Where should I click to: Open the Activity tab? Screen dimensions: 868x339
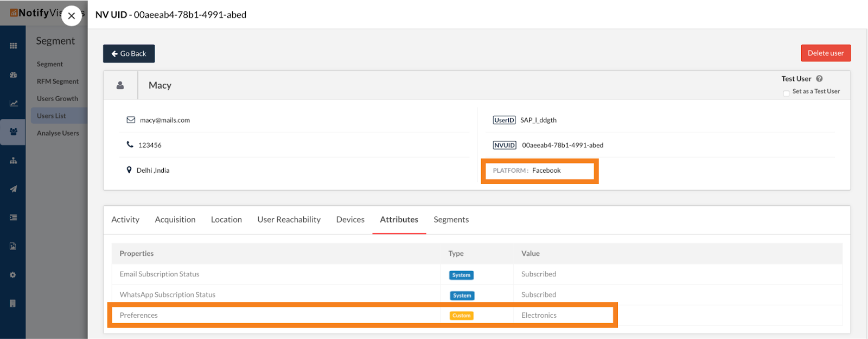[125, 219]
